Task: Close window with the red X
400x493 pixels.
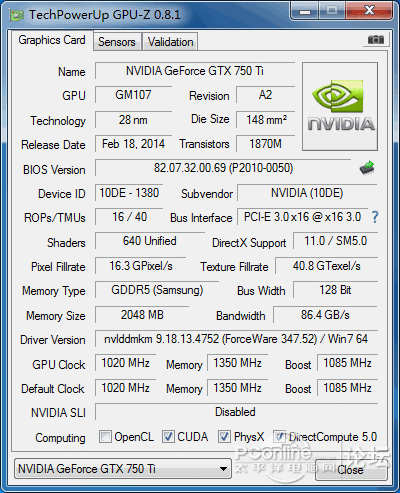Action: pos(369,11)
